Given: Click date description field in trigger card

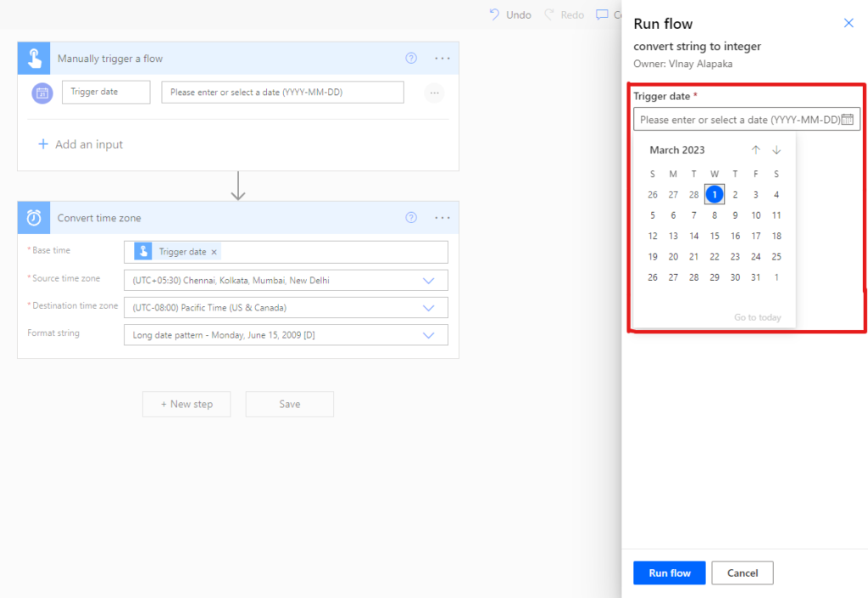Looking at the screenshot, I should [282, 92].
